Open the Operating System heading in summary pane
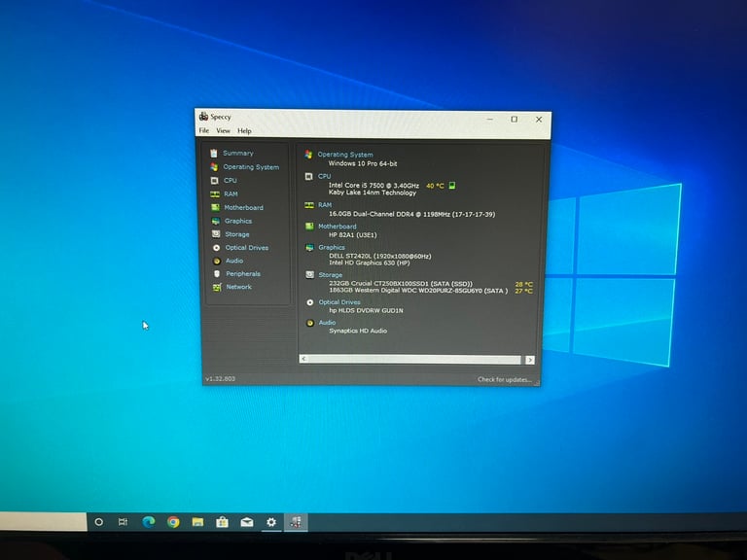This screenshot has height=560, width=747. 345,155
